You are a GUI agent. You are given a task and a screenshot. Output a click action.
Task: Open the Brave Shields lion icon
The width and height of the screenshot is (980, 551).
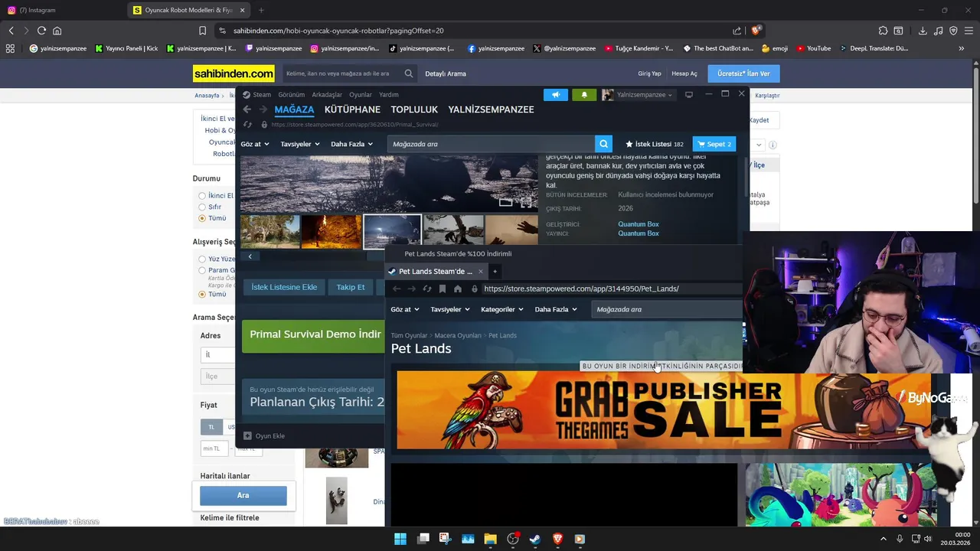pyautogui.click(x=756, y=31)
